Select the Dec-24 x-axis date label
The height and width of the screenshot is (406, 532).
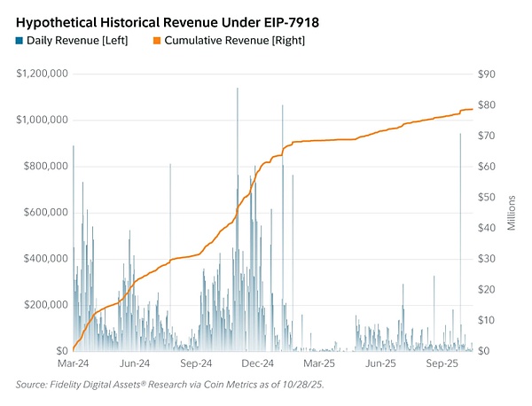pyautogui.click(x=256, y=363)
